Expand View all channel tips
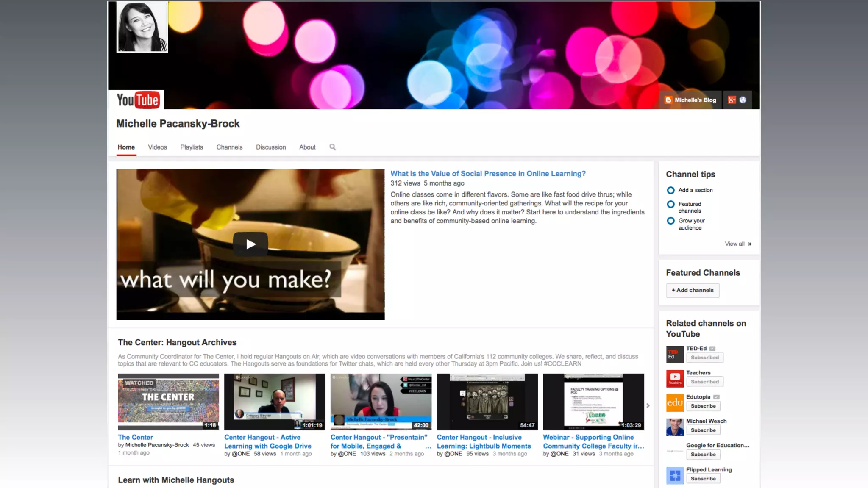This screenshot has width=868, height=488. point(737,244)
